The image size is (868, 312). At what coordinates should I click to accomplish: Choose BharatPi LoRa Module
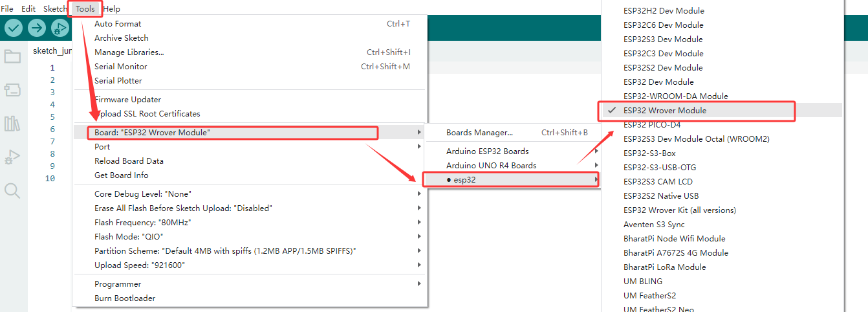pos(722,267)
